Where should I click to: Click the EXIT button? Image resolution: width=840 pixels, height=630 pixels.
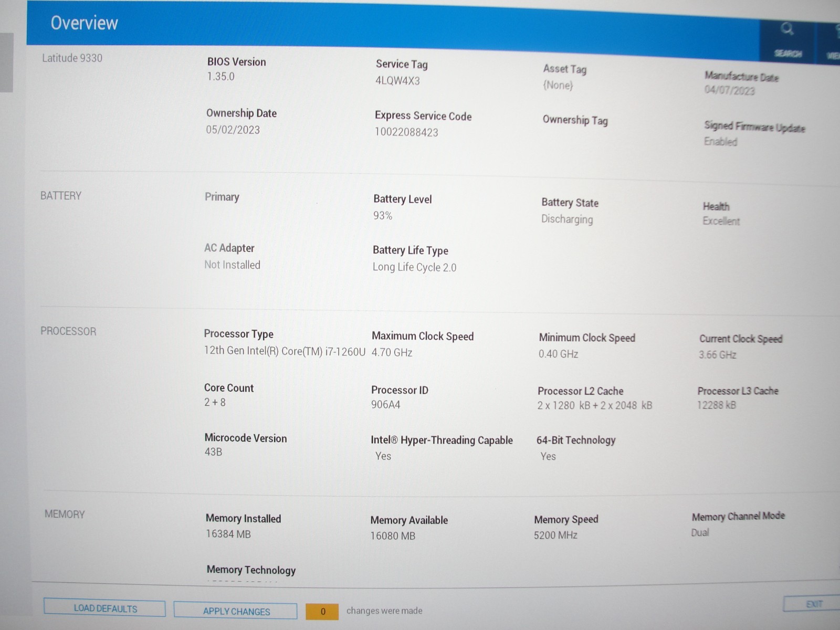tap(813, 604)
